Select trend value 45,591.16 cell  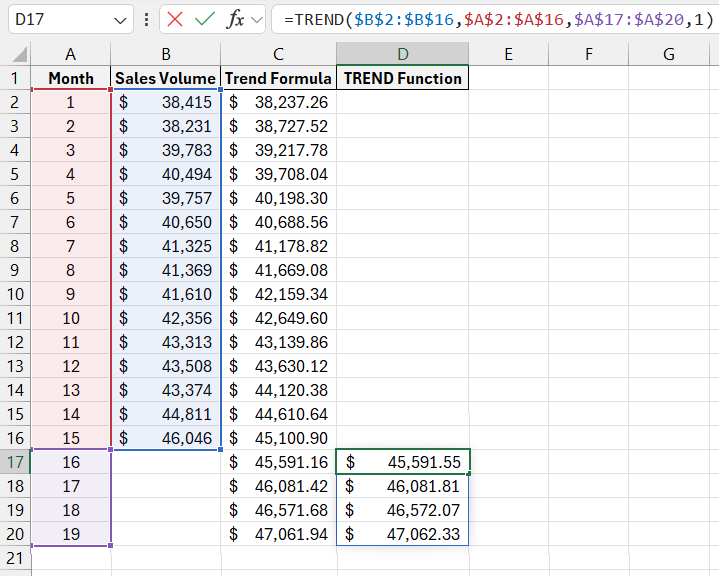[278, 462]
